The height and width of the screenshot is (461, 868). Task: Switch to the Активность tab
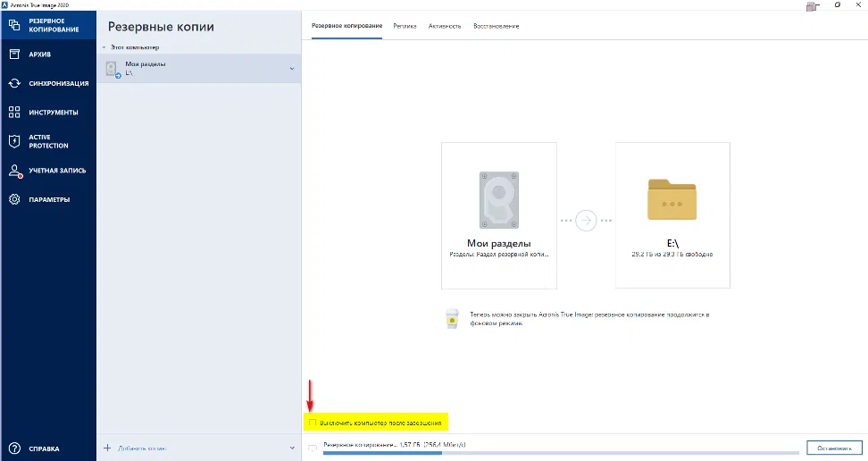445,26
